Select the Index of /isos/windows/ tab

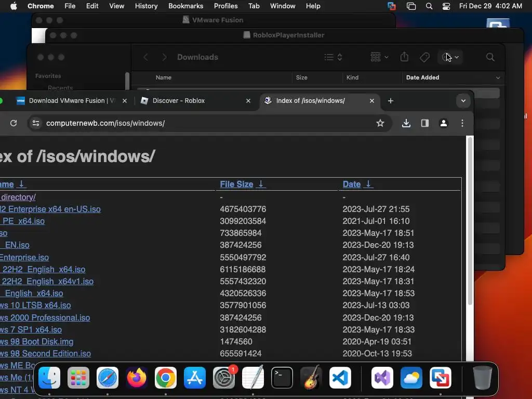(x=319, y=101)
